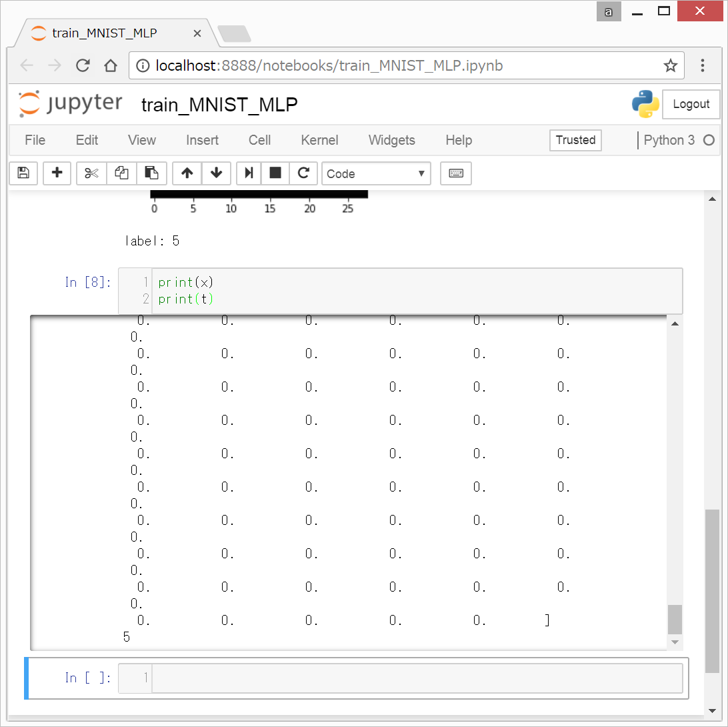Viewport: 728px width, 727px height.
Task: Click the empty code cell input
Action: [417, 678]
